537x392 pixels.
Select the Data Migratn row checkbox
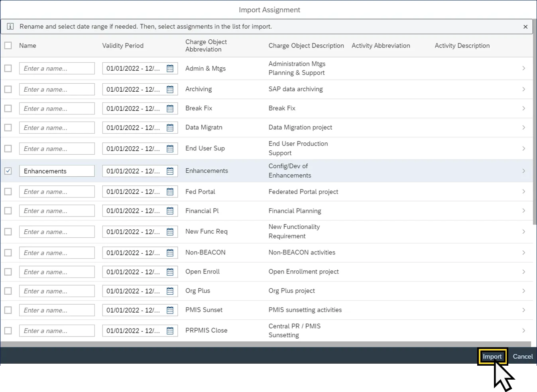pyautogui.click(x=8, y=128)
